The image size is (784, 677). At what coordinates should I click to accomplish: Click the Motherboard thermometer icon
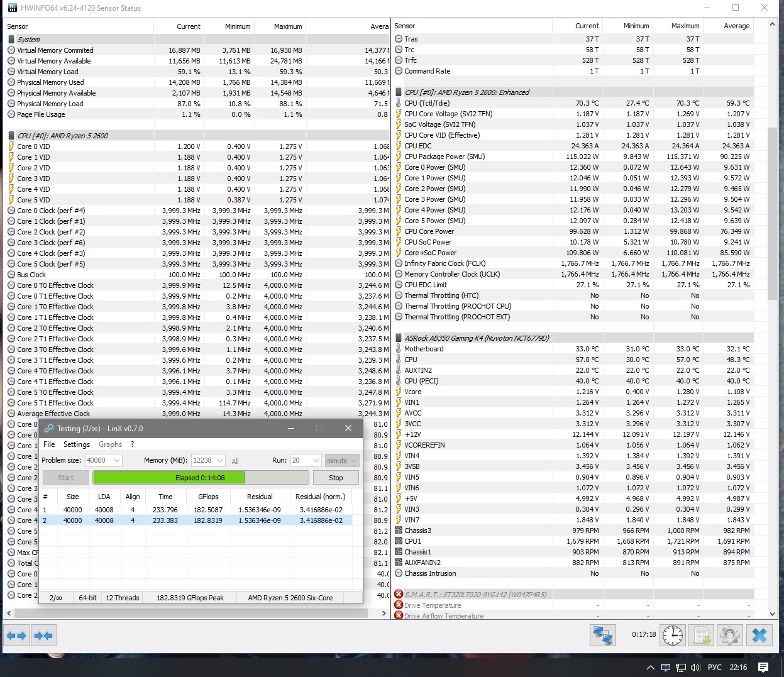(399, 349)
